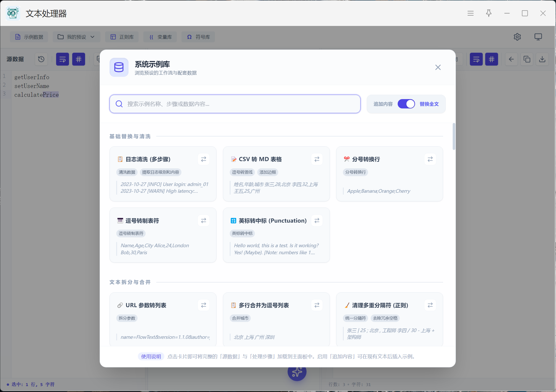Close the 系统示例库 dialog
Viewport: 556px width, 392px height.
tap(438, 67)
